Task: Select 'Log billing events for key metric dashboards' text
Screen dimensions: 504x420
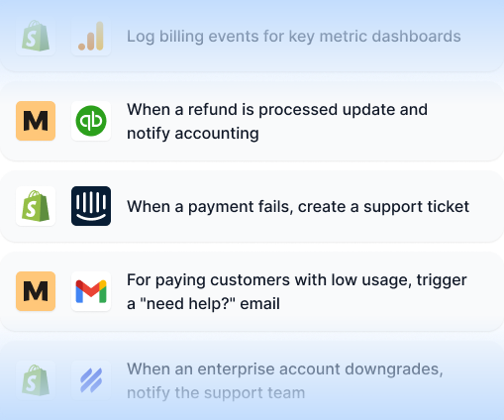Action: click(294, 37)
